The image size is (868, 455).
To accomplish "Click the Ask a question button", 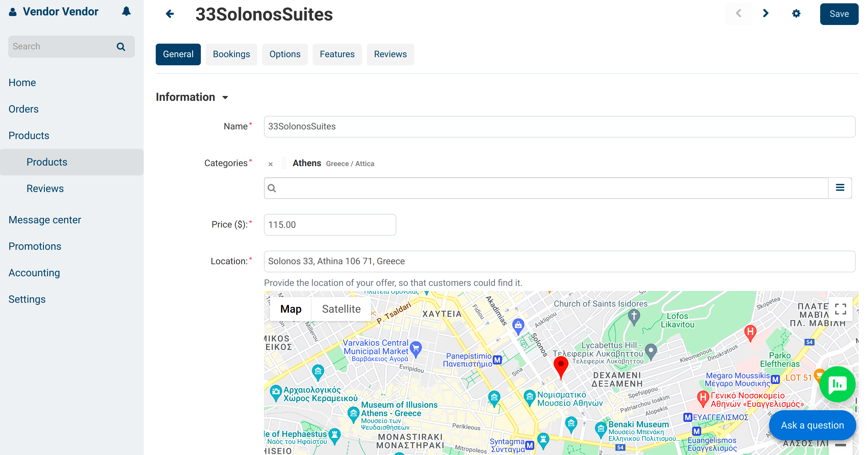I will 812,425.
